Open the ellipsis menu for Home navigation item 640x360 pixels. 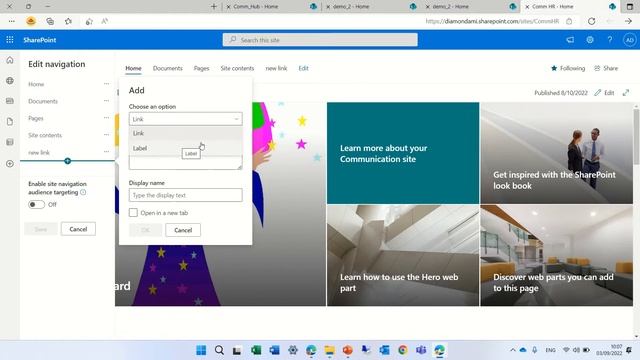(x=107, y=84)
